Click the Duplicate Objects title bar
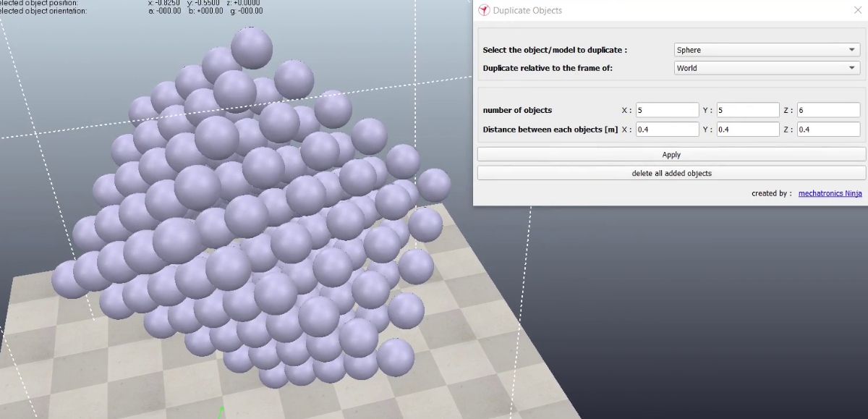Image resolution: width=868 pixels, height=419 pixels. 651,10
